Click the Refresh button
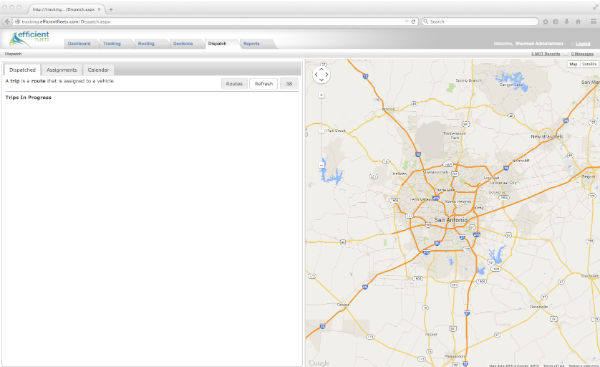The image size is (600, 367). click(264, 83)
